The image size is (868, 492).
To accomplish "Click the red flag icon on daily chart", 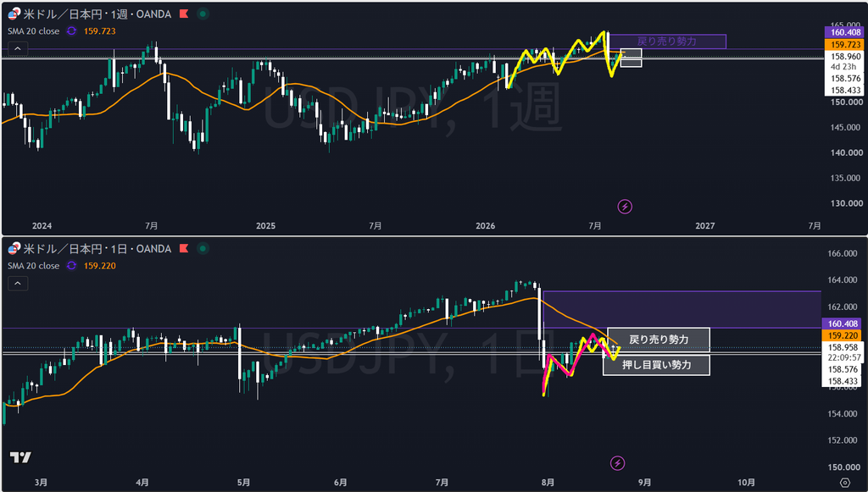I will coord(184,249).
